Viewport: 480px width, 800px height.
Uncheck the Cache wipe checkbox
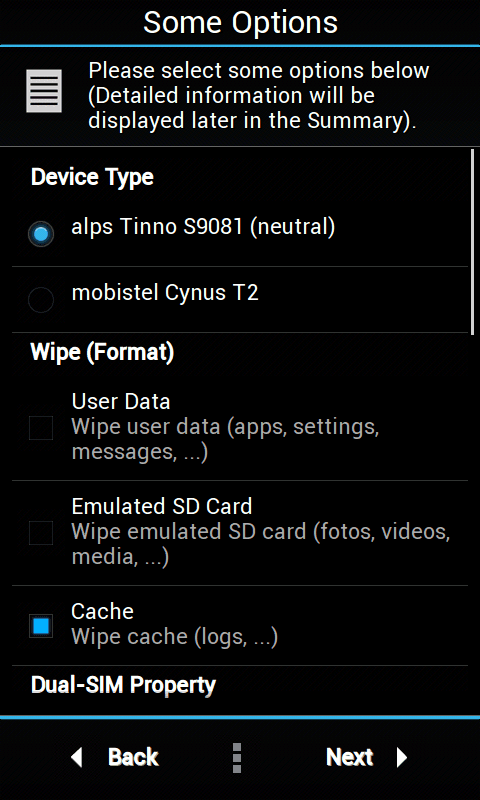click(41, 626)
